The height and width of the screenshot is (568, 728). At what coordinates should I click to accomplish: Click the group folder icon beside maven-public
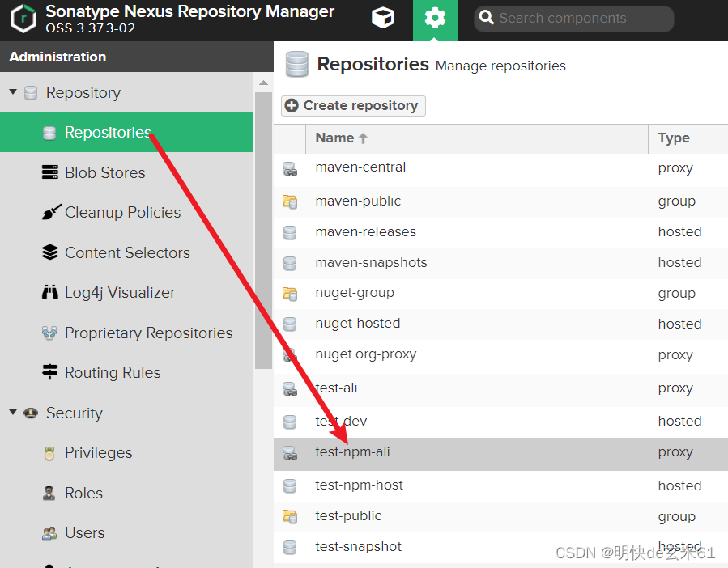click(x=290, y=201)
